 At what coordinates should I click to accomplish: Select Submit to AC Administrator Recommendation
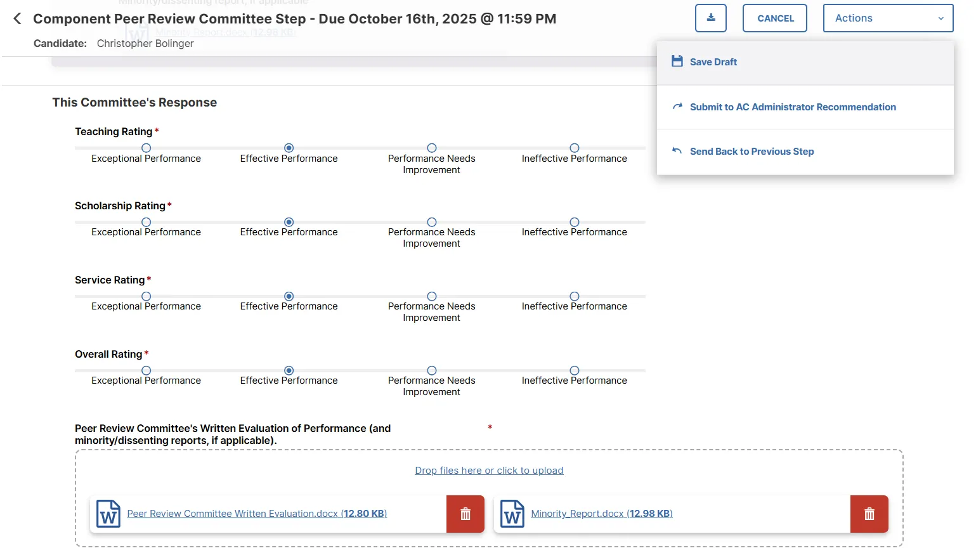point(793,107)
